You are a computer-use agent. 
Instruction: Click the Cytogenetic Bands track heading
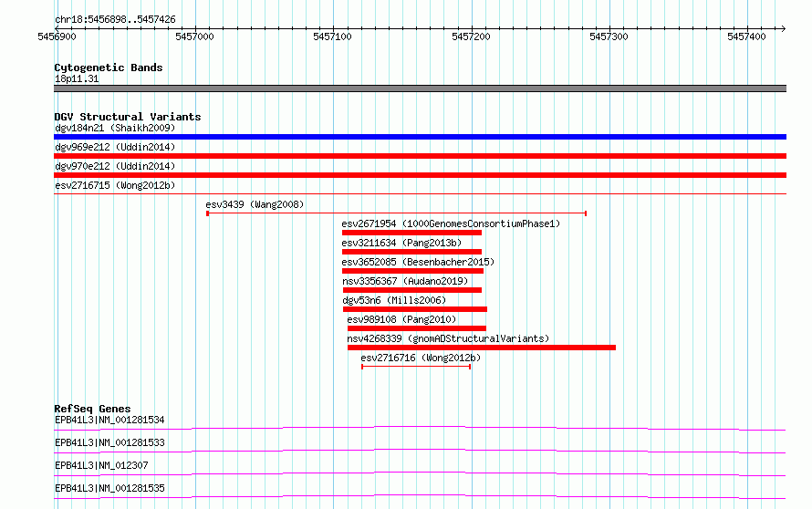coord(109,68)
